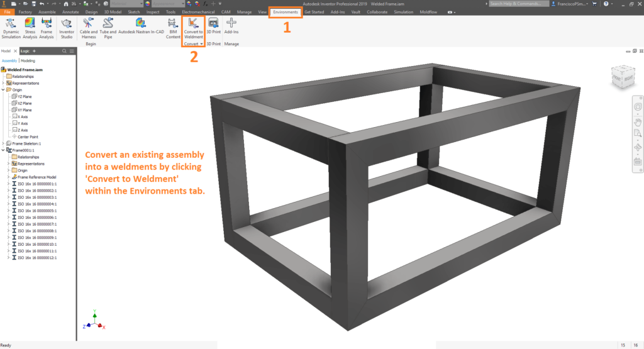The image size is (644, 349).
Task: Switch to the Inspect ribbon tab
Action: tap(153, 12)
